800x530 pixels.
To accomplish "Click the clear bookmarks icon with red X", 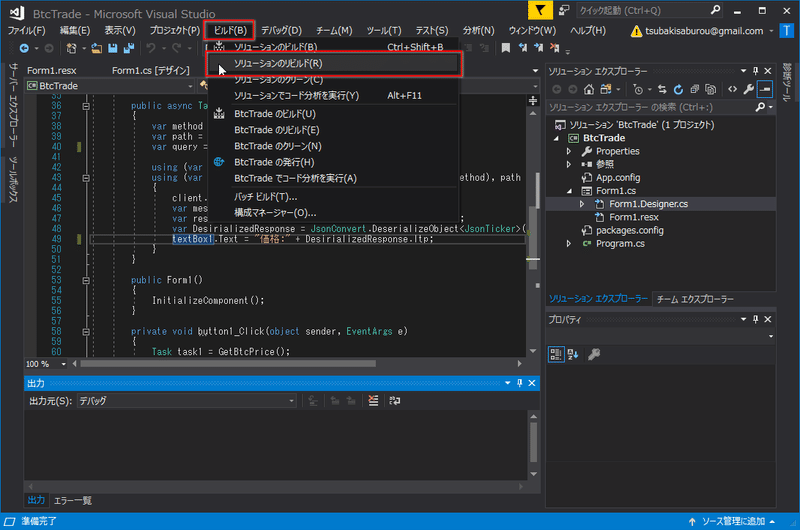I will pyautogui.click(x=555, y=48).
